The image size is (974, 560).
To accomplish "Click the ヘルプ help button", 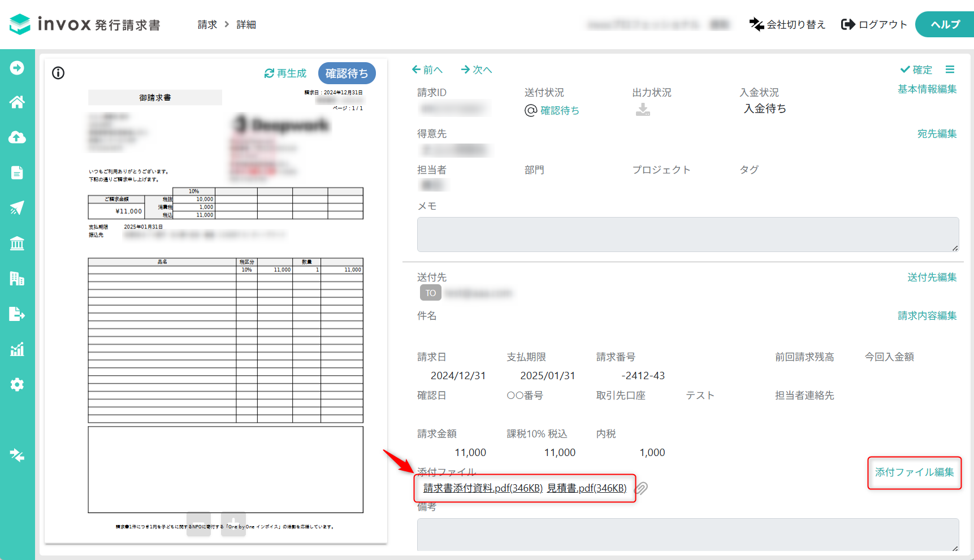I will point(945,24).
